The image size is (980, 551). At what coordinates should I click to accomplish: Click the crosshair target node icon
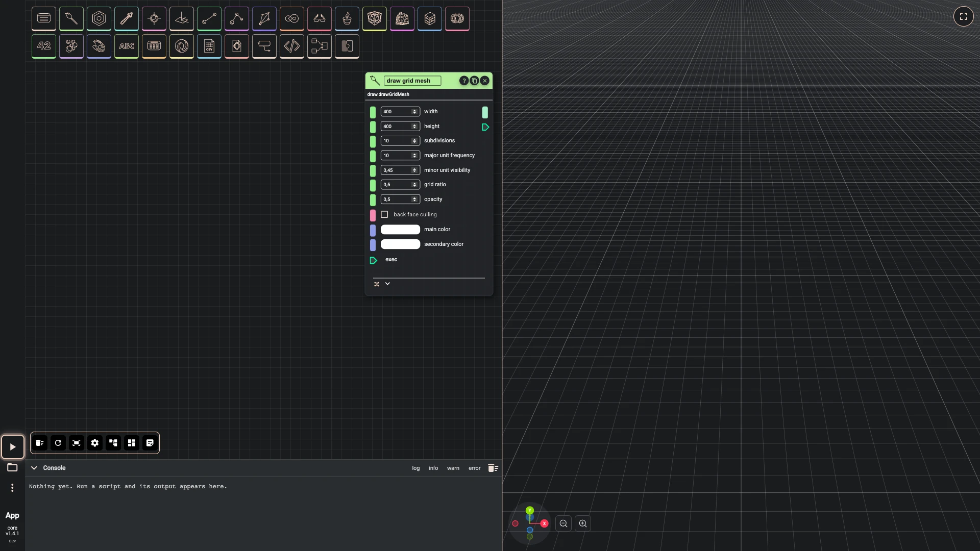pyautogui.click(x=154, y=19)
